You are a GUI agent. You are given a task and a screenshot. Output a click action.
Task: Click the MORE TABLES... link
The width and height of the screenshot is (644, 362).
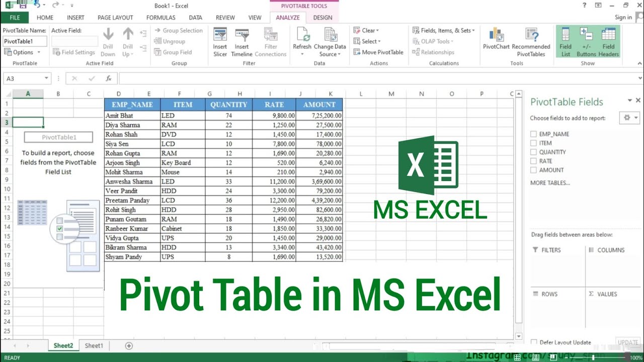coord(550,183)
